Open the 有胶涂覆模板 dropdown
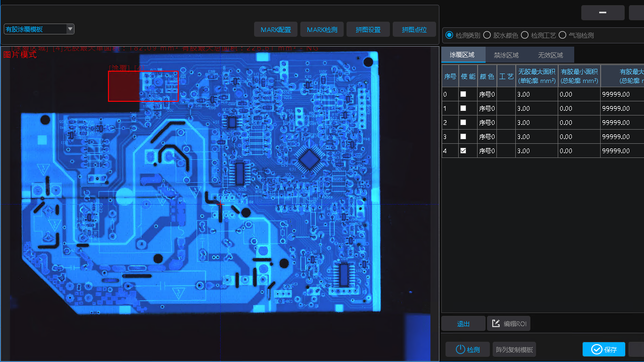 pos(39,29)
